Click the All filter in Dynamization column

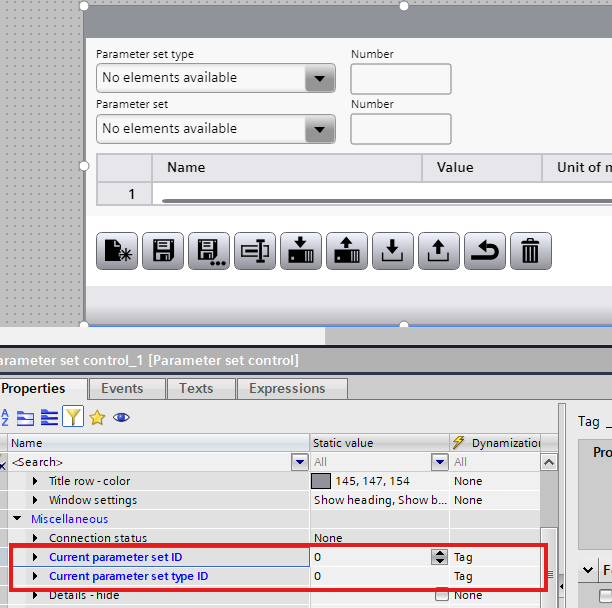coord(495,462)
